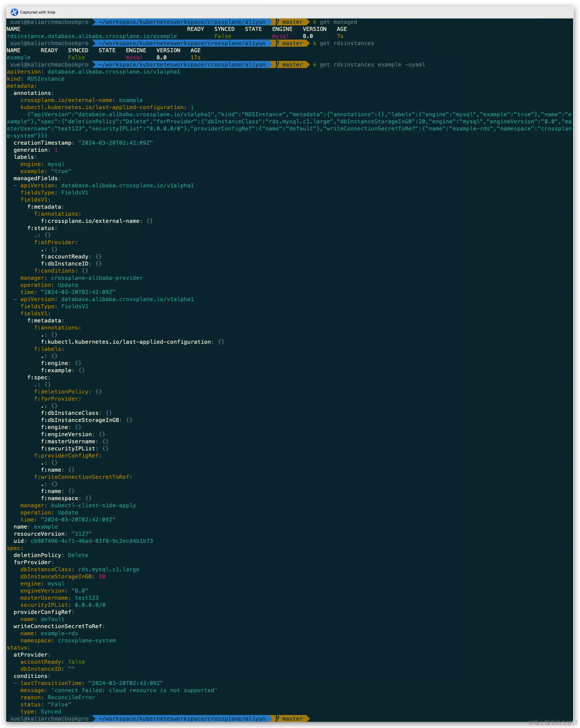
Task: Click the uid value cb987496-4c71-46ad-83f8-9c2ecd4b1b73
Action: (92, 541)
